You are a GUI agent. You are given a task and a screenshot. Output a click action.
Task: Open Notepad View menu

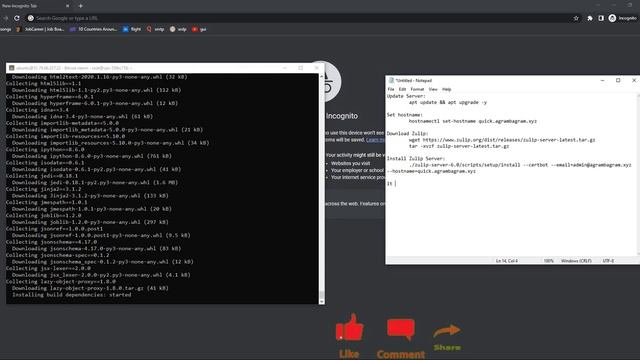click(433, 89)
